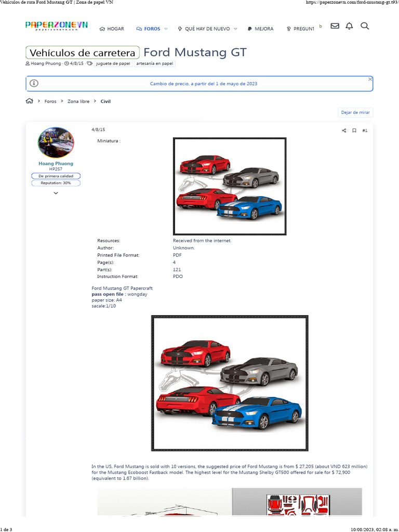Click the 'De primera calidad' badge
Viewport: 399px width, 532px height.
[56, 176]
